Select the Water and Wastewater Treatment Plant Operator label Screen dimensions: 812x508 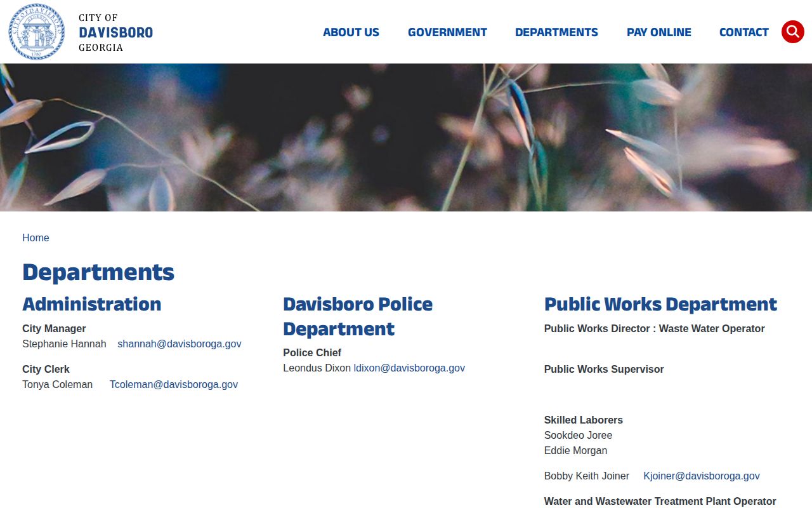tap(660, 501)
